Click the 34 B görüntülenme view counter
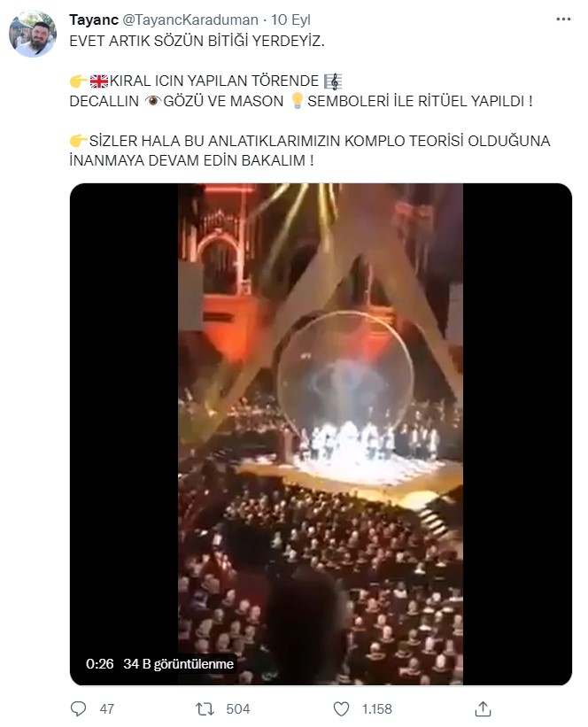Screen dimensions: 588x727 click(x=179, y=664)
